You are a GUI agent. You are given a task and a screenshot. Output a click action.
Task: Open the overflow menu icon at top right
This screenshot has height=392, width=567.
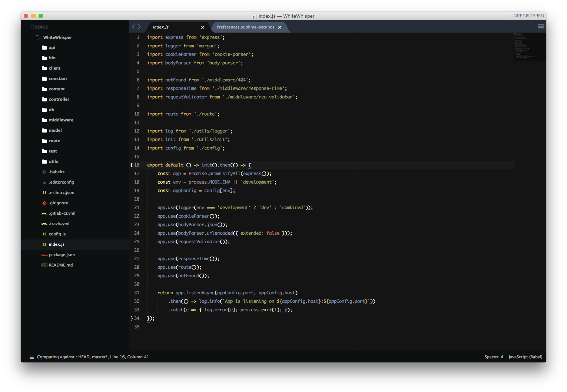click(x=541, y=26)
